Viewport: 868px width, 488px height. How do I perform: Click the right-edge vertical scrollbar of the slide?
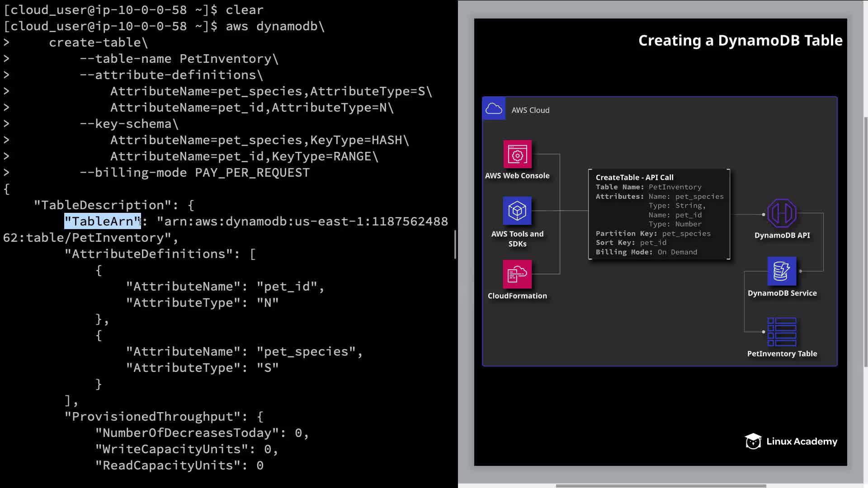click(865, 242)
